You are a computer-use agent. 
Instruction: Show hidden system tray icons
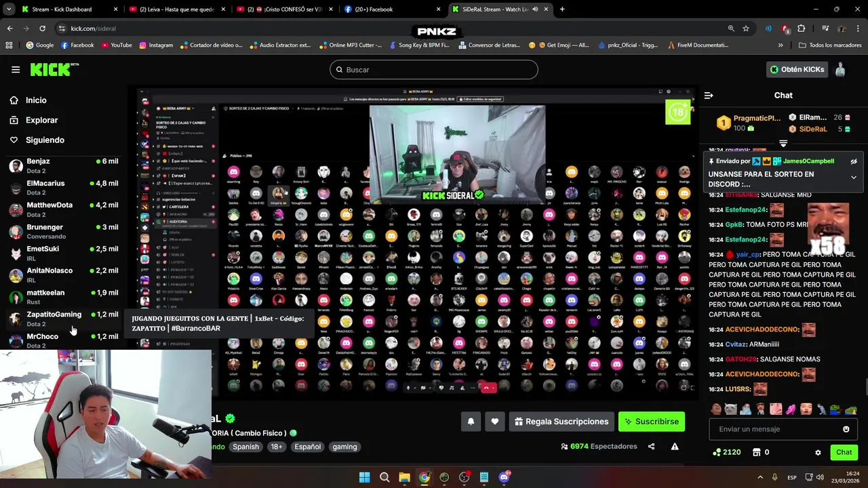tap(760, 477)
